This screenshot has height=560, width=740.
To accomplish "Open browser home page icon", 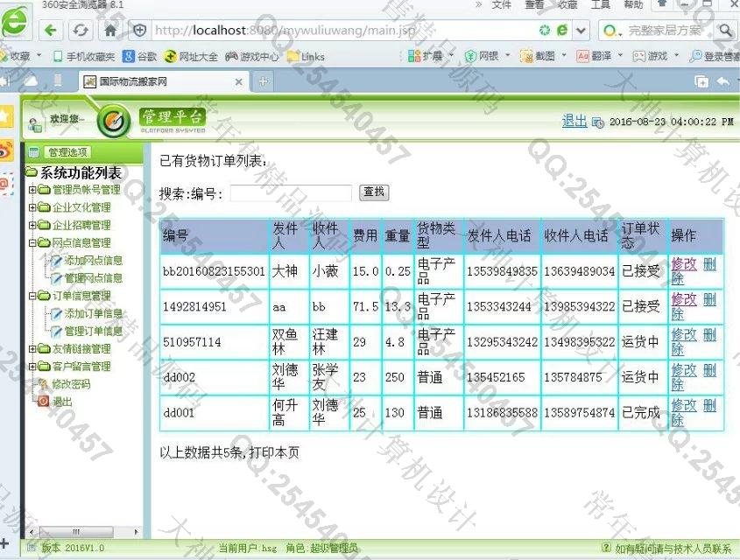I will point(110,31).
